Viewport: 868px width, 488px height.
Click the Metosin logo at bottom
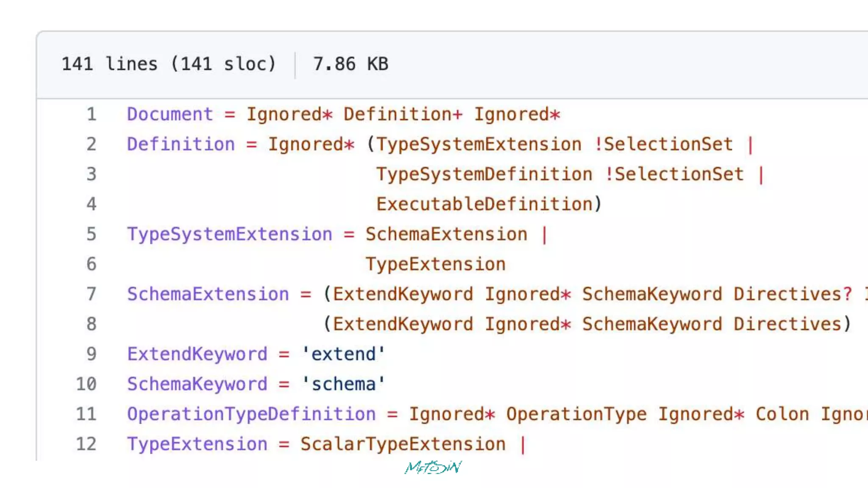click(433, 467)
